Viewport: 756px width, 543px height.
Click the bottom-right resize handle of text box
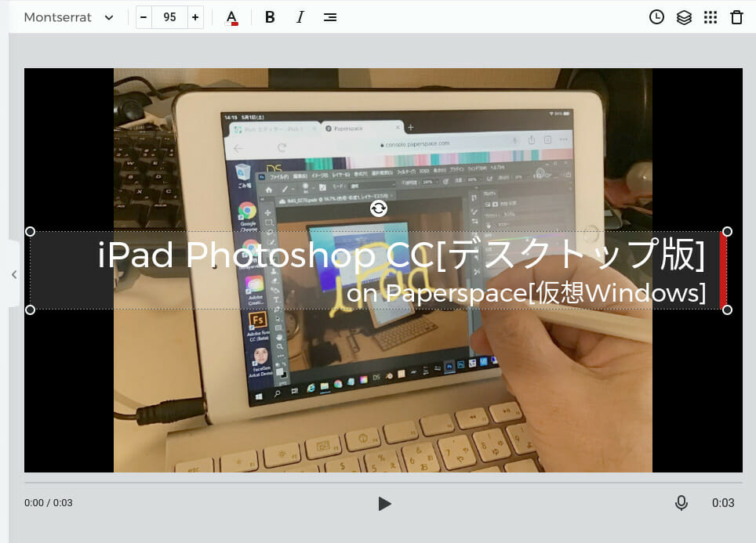pyautogui.click(x=727, y=310)
